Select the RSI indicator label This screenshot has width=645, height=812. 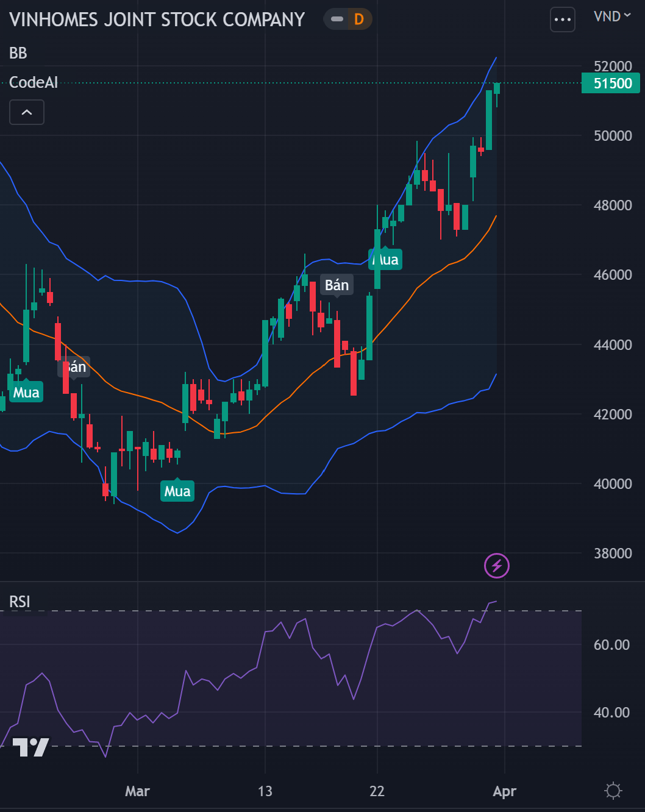click(20, 602)
